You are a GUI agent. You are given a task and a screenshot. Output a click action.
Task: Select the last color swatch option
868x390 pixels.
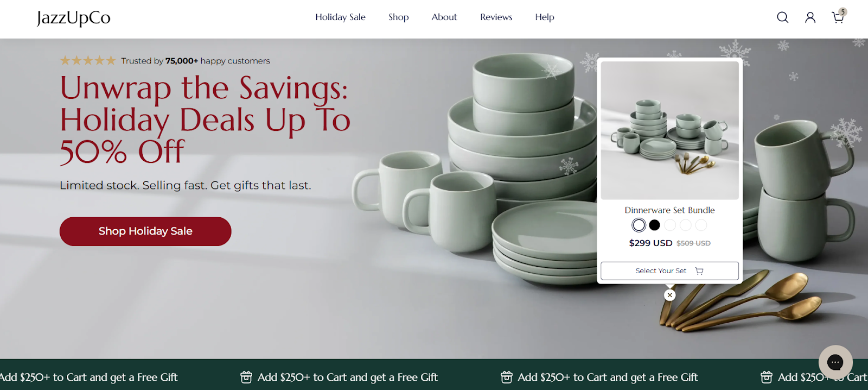pos(701,225)
